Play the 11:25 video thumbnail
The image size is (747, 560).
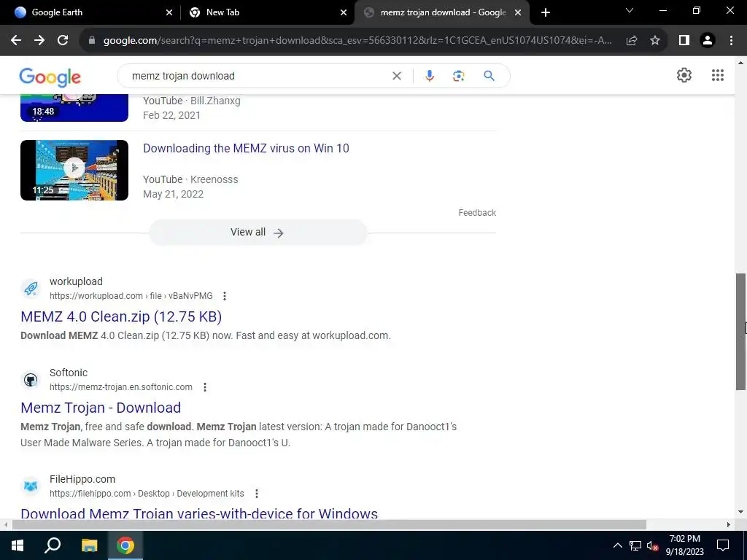(x=74, y=170)
